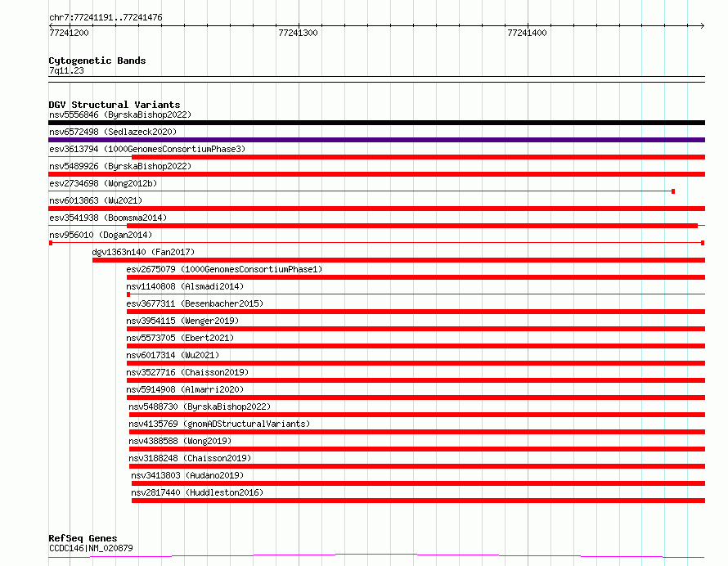
Task: Click dgv1363n140 (Fan2017) variant label
Action: [x=143, y=252]
